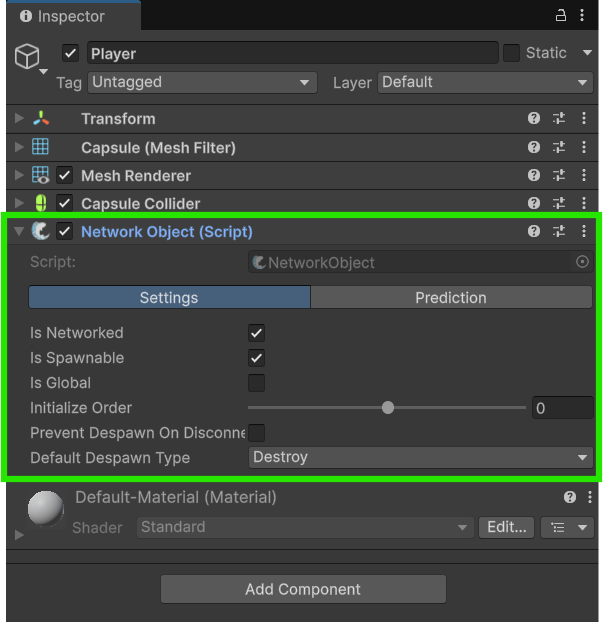The width and height of the screenshot is (603, 622).
Task: Open Network Object help reference
Action: 534,231
